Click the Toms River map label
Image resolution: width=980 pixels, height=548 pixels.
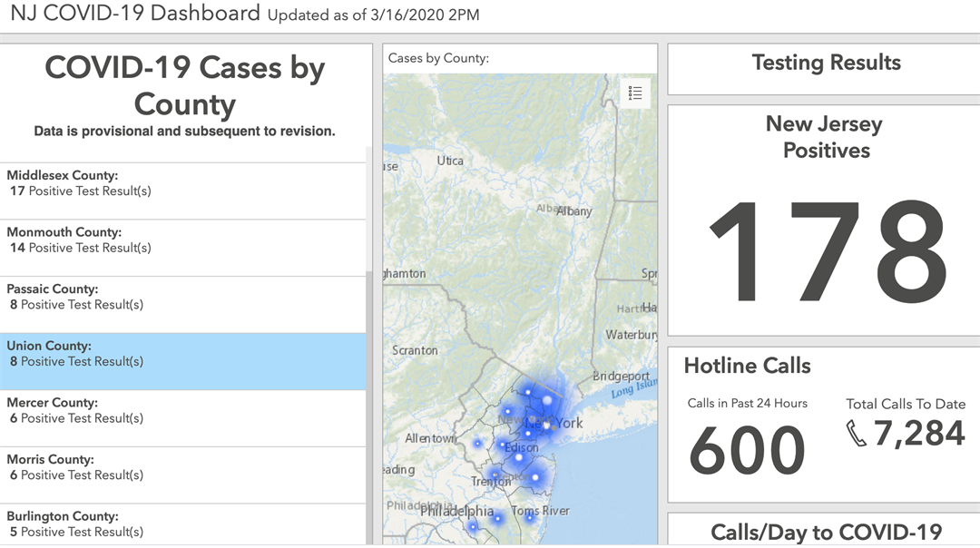[540, 511]
